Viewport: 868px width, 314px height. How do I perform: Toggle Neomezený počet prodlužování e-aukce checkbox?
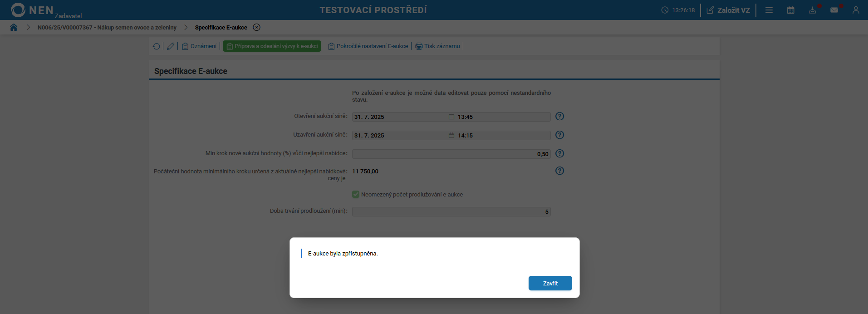point(356,194)
